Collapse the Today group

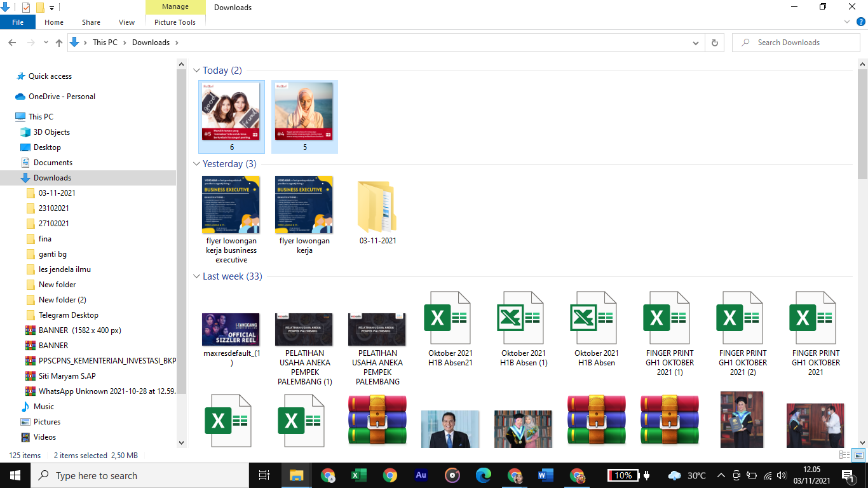click(x=197, y=71)
